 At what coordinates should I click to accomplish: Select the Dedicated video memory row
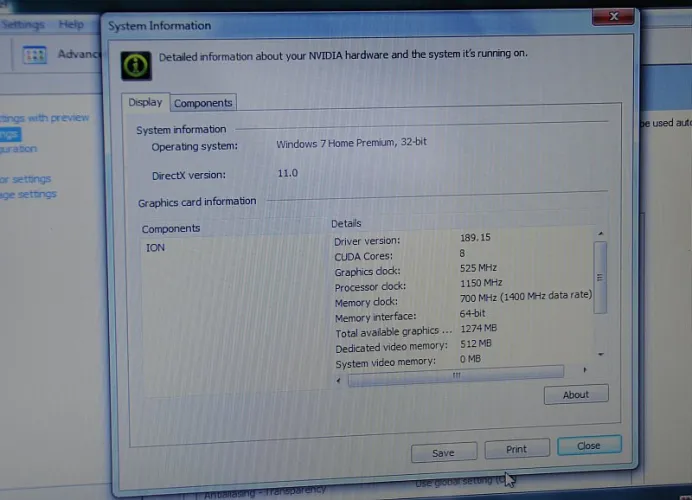386,346
